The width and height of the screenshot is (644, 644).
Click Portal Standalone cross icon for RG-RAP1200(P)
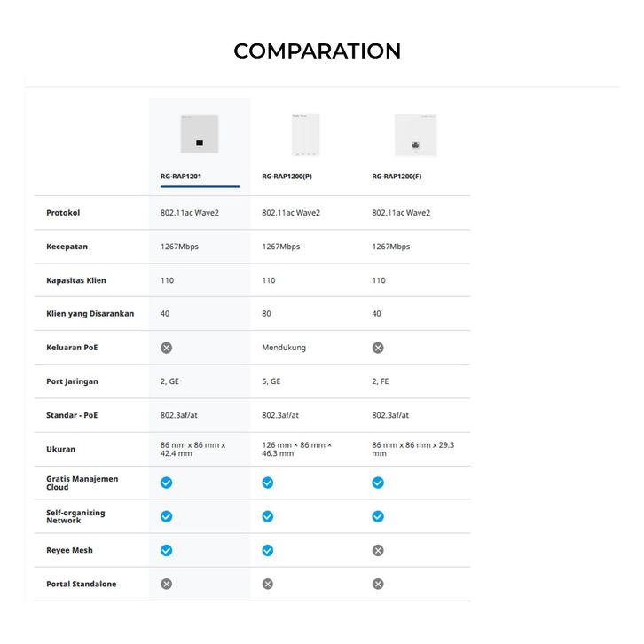268,584
